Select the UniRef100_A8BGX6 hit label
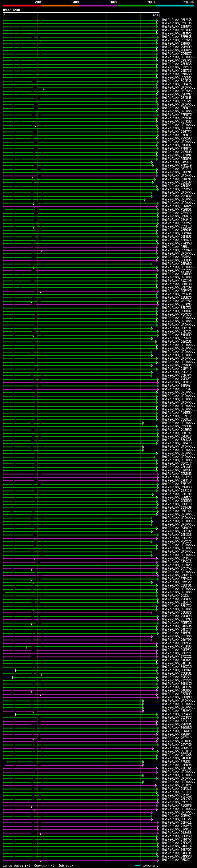 click(x=176, y=50)
